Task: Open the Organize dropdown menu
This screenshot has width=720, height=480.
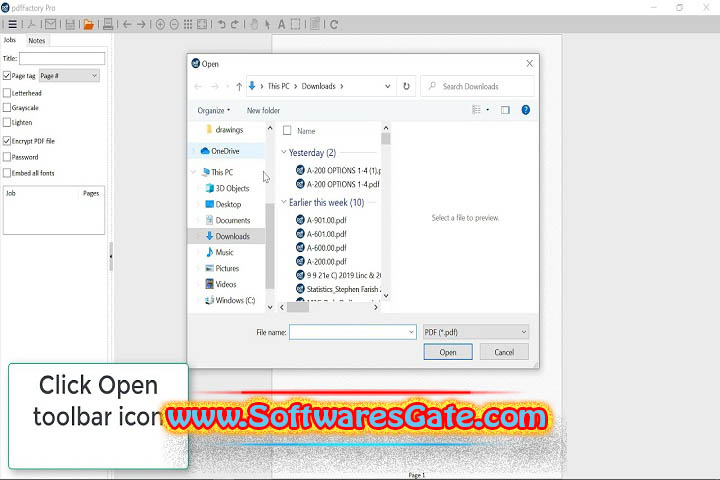Action: [x=214, y=111]
